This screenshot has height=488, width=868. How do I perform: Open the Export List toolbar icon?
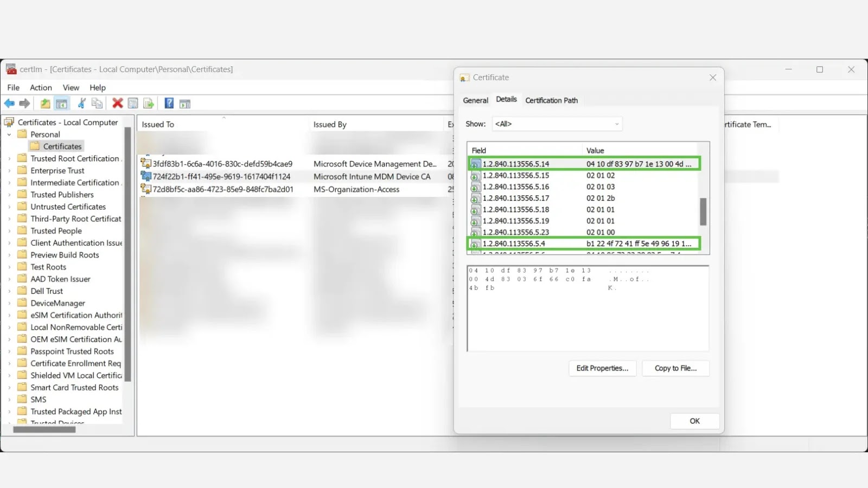point(149,103)
